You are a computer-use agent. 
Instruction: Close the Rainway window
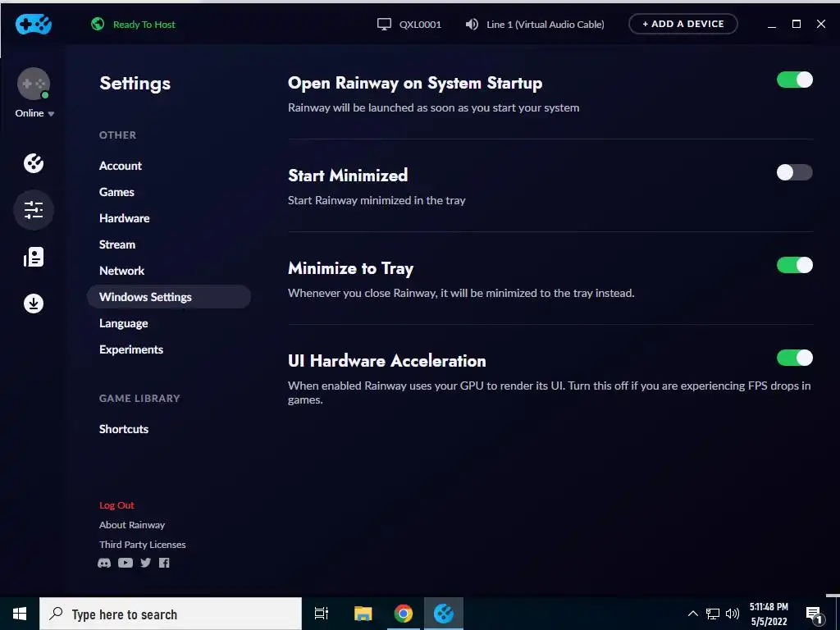click(820, 24)
